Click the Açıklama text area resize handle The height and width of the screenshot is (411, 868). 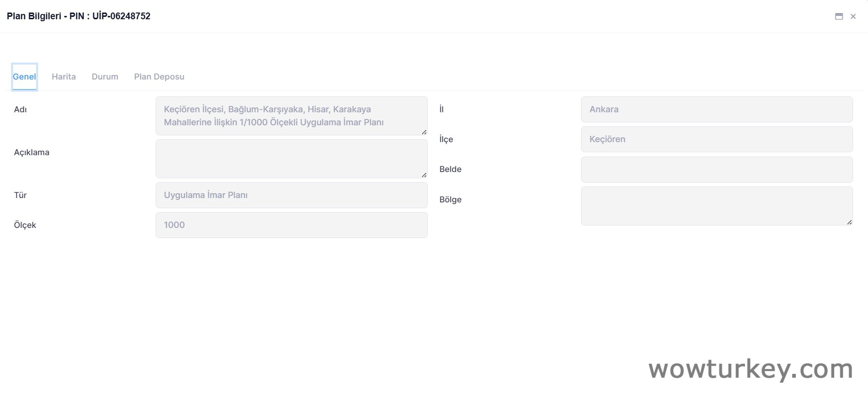[424, 175]
